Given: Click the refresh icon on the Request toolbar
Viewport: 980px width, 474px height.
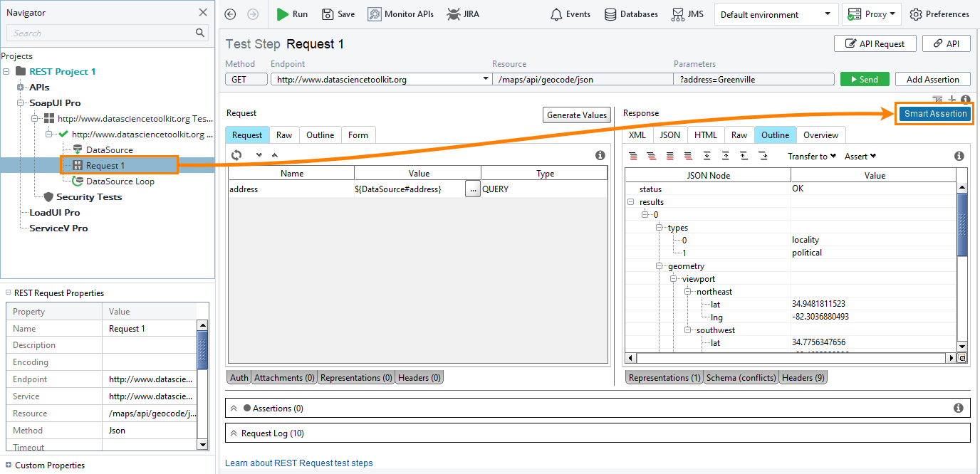Looking at the screenshot, I should point(236,154).
